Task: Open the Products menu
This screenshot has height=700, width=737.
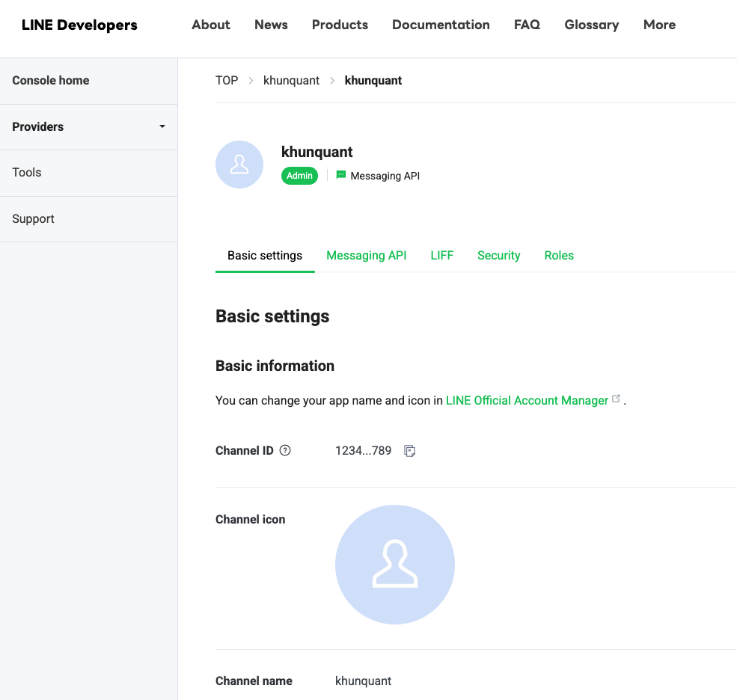Action: coord(340,25)
